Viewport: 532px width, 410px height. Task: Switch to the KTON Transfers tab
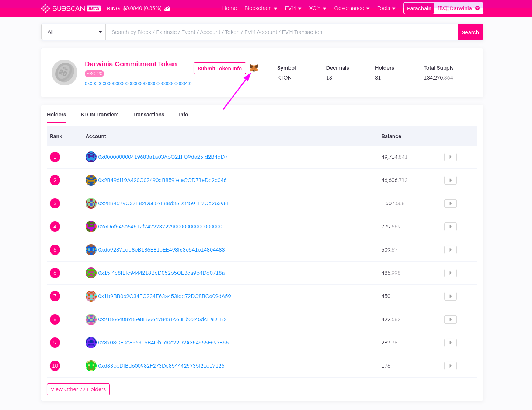100,115
